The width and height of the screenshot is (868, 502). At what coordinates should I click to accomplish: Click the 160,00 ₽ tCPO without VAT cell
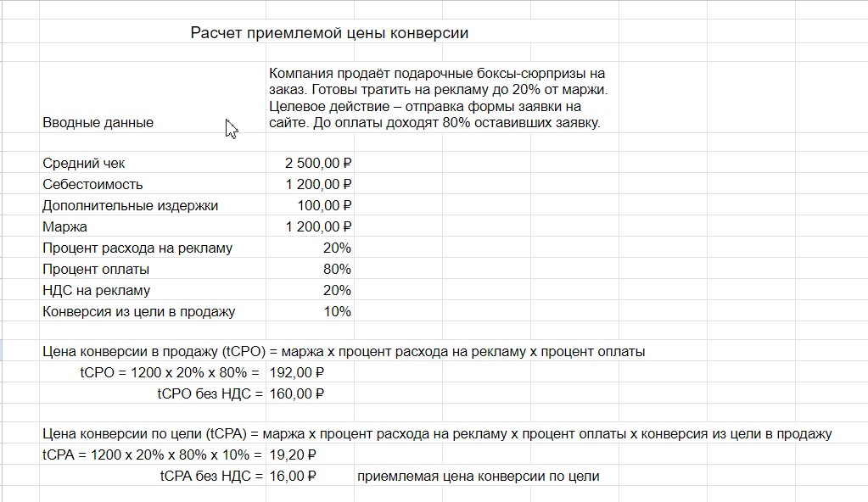point(297,393)
